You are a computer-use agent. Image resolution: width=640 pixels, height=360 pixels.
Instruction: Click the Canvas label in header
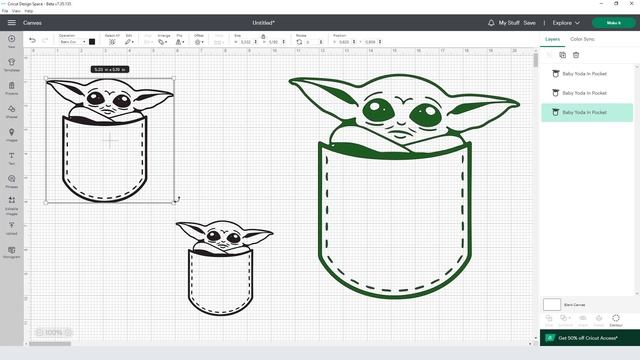click(x=32, y=23)
